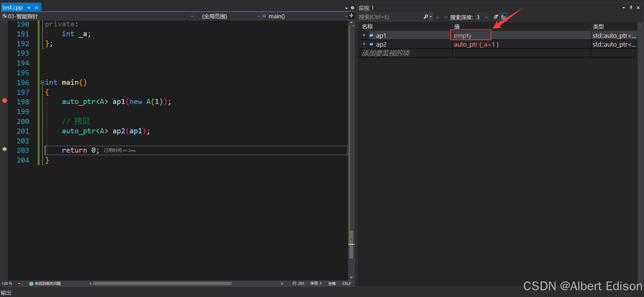644x297 pixels.
Task: Click the Watch search magnifier icon
Action: [426, 17]
